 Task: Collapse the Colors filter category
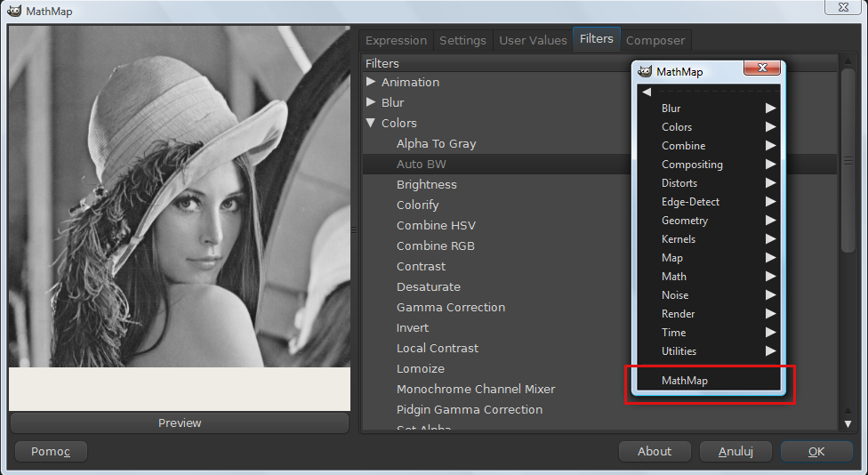371,123
